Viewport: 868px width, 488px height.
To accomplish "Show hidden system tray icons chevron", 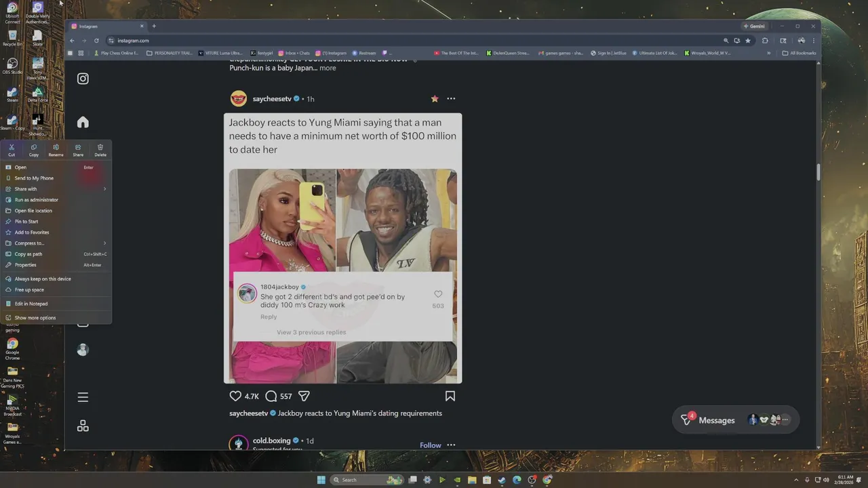I will point(796,480).
